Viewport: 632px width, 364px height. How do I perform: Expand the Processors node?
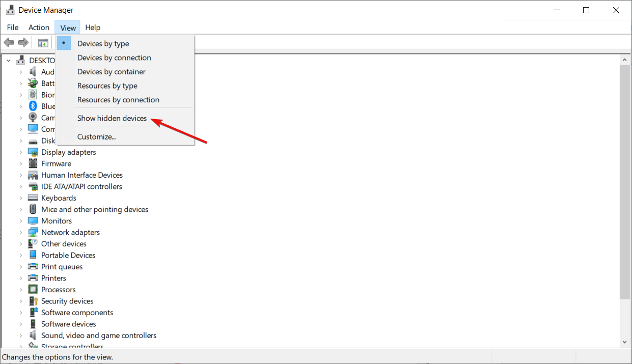pyautogui.click(x=21, y=290)
